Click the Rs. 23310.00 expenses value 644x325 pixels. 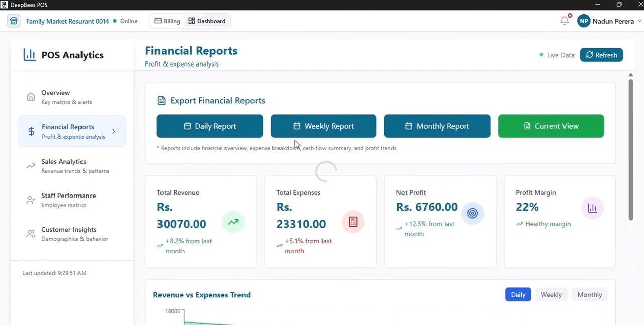[x=301, y=215]
